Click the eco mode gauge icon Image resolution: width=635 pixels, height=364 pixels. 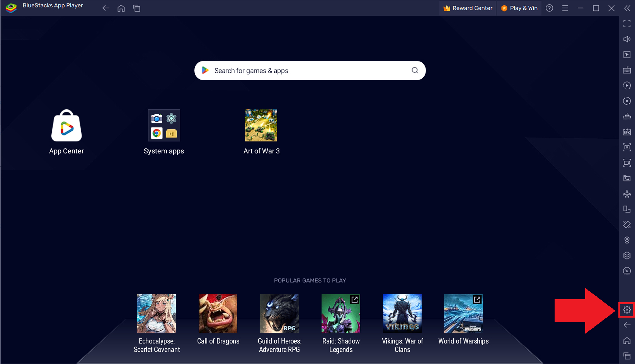[627, 271]
